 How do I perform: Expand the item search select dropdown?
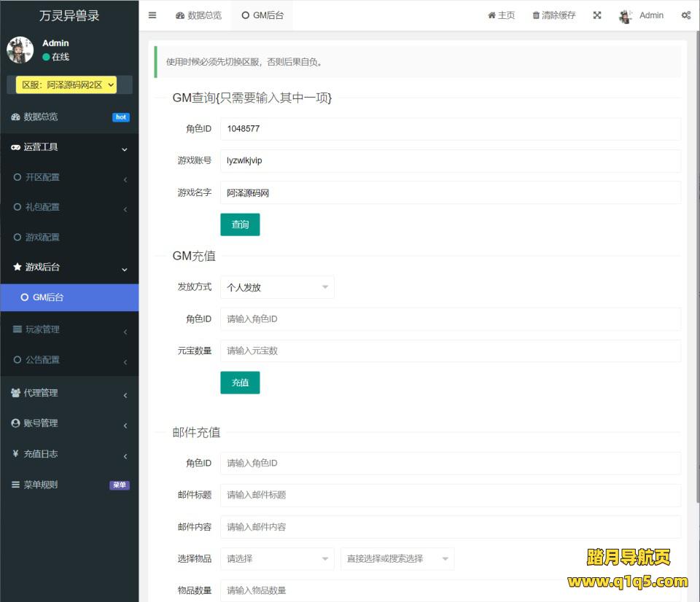(397, 559)
